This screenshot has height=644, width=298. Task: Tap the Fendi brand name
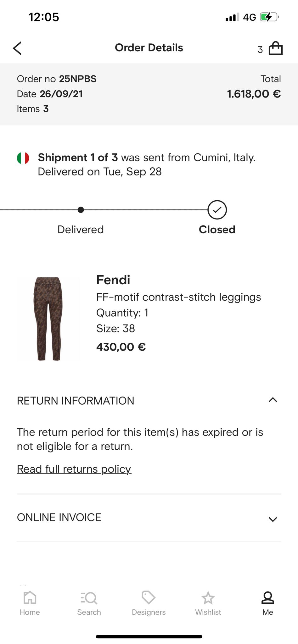click(113, 280)
